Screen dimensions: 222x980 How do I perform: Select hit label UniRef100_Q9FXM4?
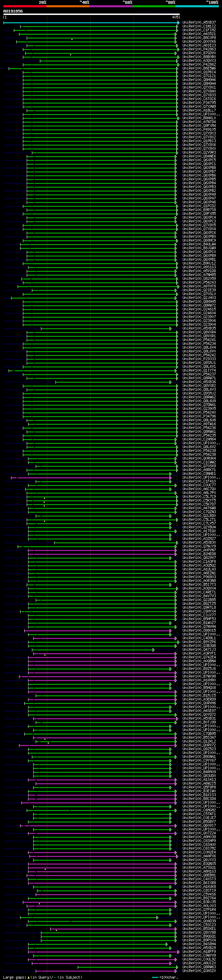click(x=199, y=125)
